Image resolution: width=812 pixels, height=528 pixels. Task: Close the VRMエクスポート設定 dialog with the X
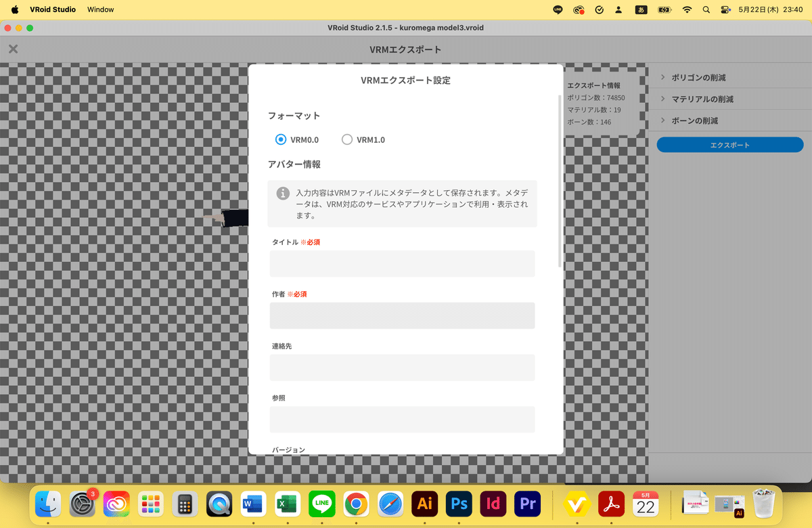point(12,49)
